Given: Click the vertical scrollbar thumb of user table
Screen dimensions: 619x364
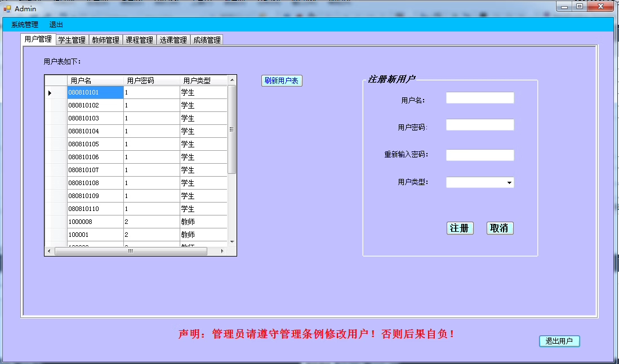Looking at the screenshot, I should [232, 129].
